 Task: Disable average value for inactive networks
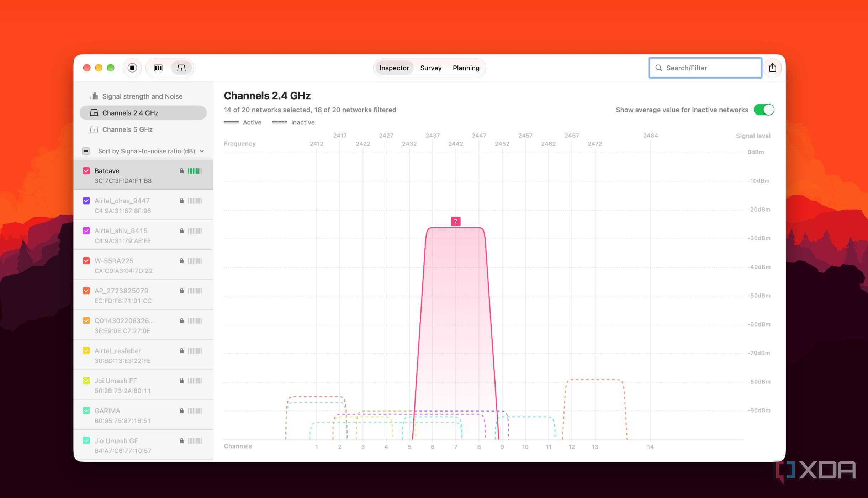(x=763, y=110)
